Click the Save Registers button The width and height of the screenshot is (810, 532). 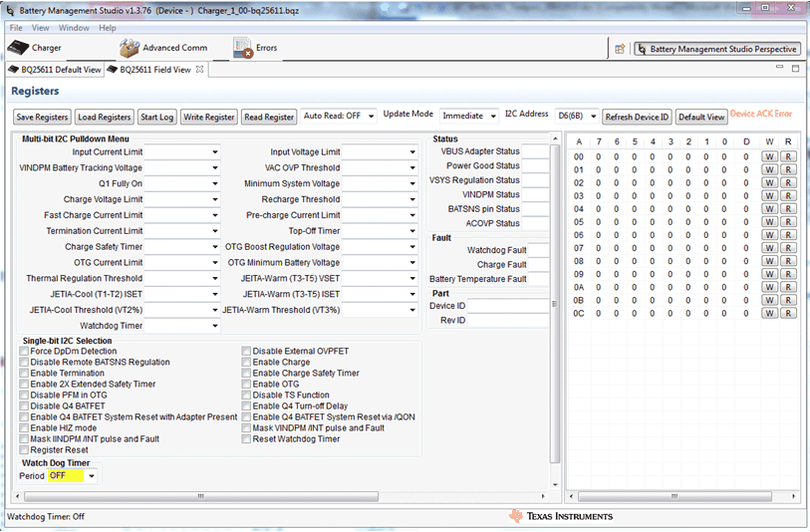click(x=42, y=117)
